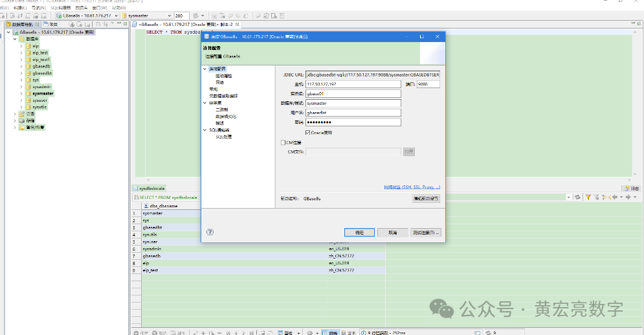Close the 数据库导航 navigator tab via its X
Screen dimensions: 644x335
(x=38, y=24)
